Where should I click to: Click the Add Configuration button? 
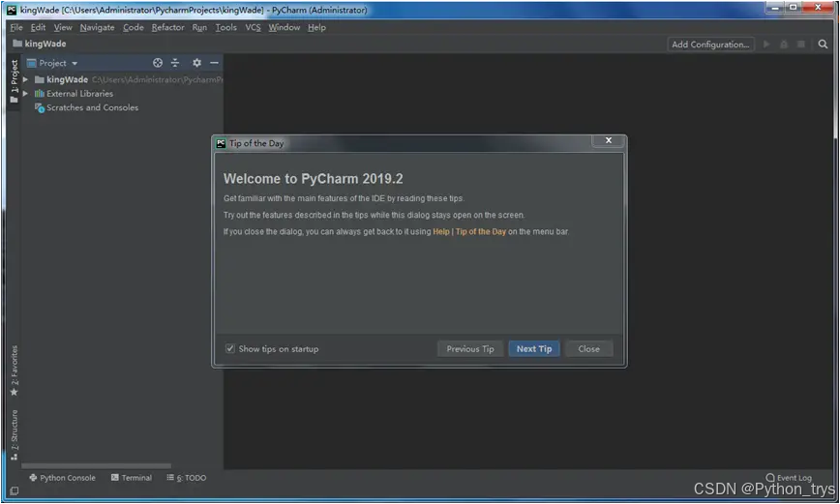[710, 44]
